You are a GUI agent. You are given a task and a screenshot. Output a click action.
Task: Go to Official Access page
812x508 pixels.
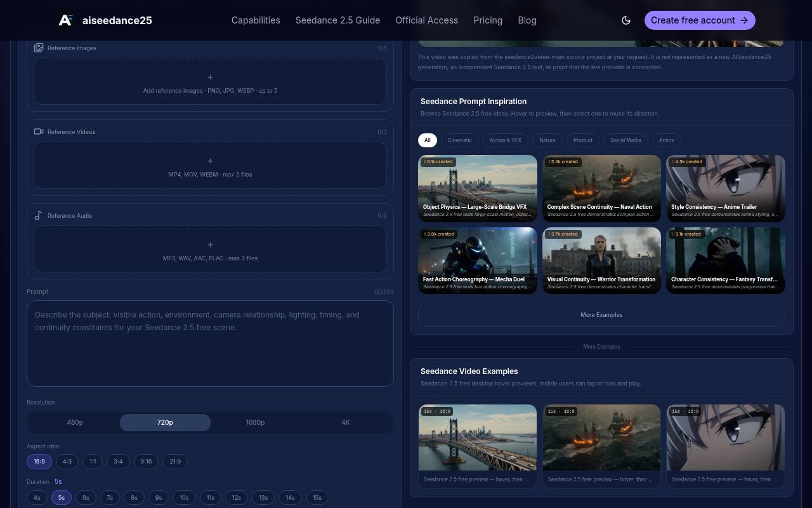(427, 20)
